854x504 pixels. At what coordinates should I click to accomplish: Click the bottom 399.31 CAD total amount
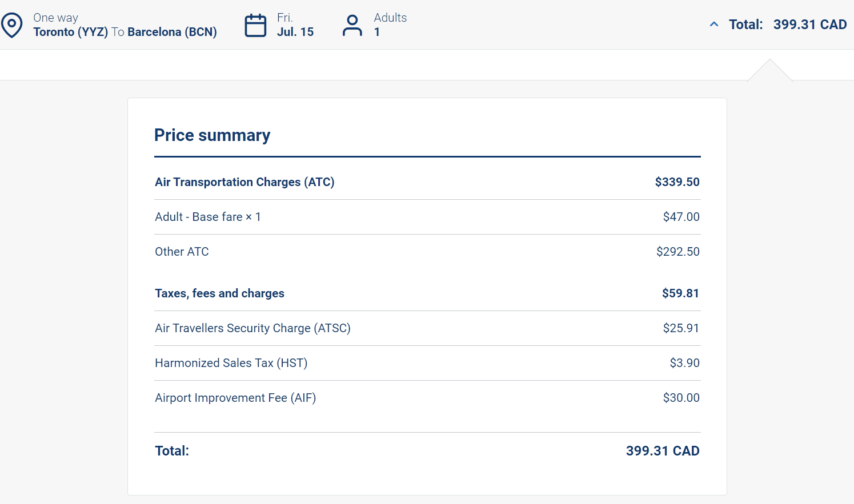click(x=662, y=451)
